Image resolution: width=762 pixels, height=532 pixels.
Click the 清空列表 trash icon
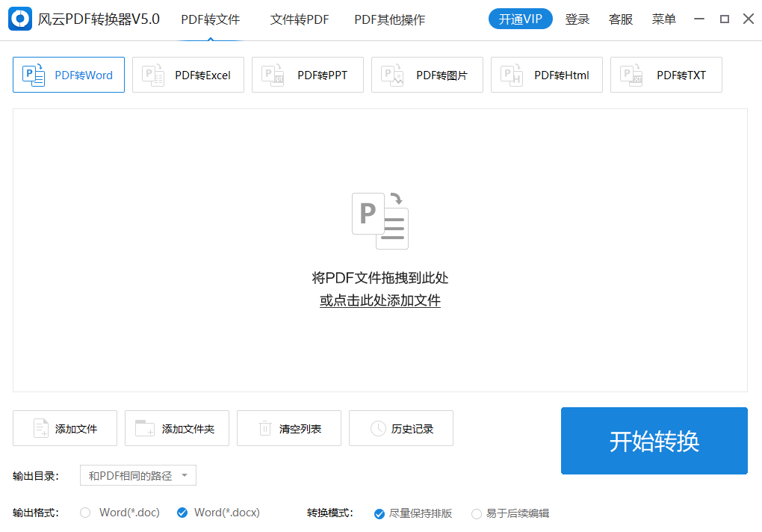(x=265, y=428)
